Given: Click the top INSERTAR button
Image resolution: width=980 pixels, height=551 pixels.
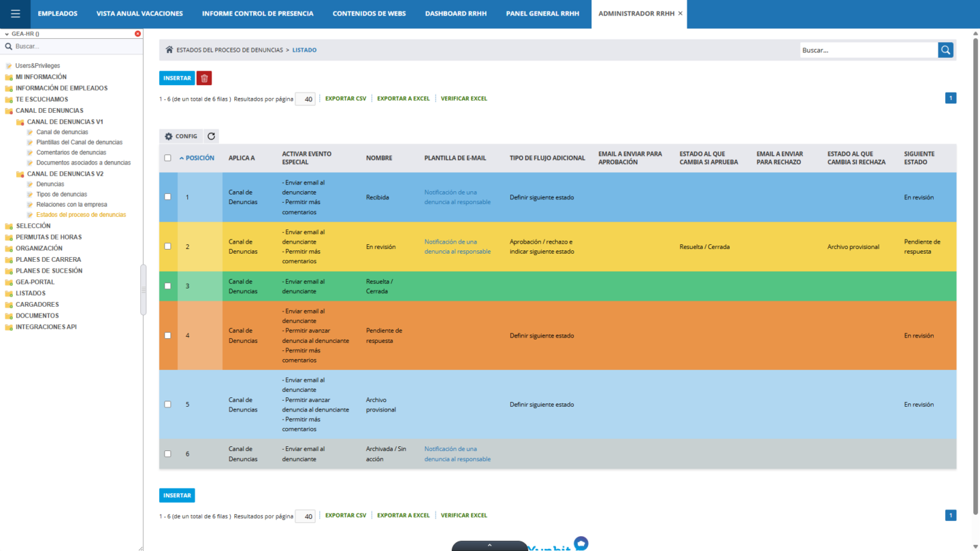Looking at the screenshot, I should [177, 78].
